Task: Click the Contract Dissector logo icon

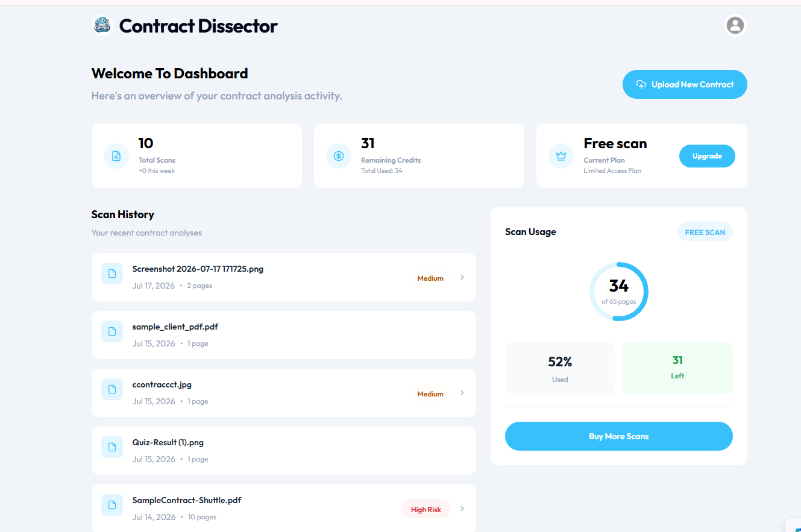Action: click(102, 25)
